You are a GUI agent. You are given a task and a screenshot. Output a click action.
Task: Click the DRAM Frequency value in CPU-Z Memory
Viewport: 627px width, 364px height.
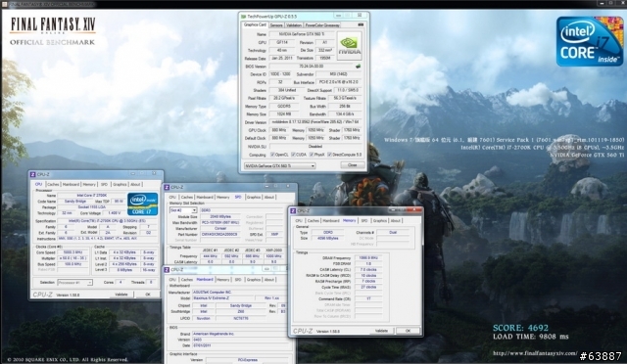click(x=368, y=258)
